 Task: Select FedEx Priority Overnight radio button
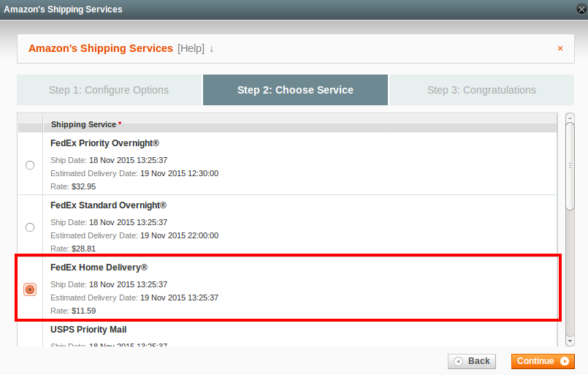30,165
